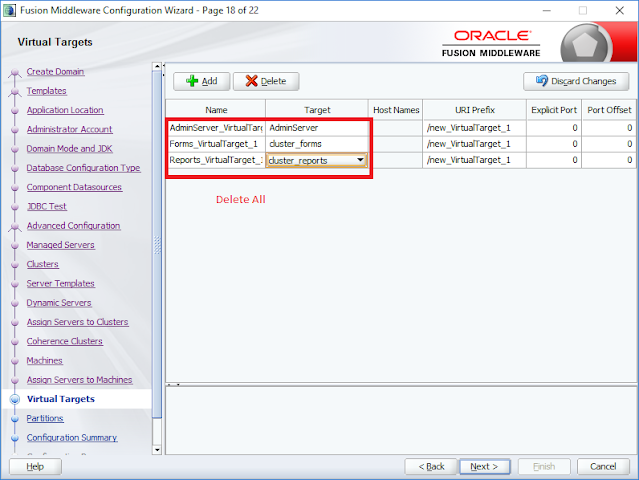Close the Configuration Wizard window

619,10
